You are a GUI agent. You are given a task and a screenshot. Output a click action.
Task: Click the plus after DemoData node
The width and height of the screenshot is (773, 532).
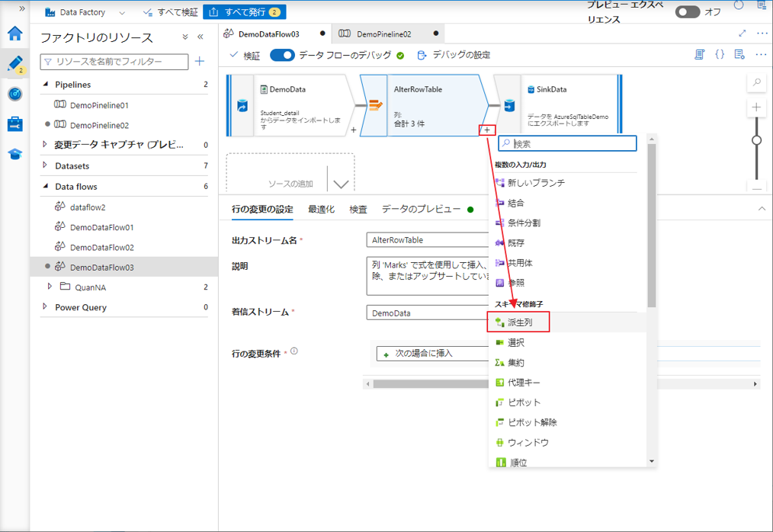click(354, 130)
